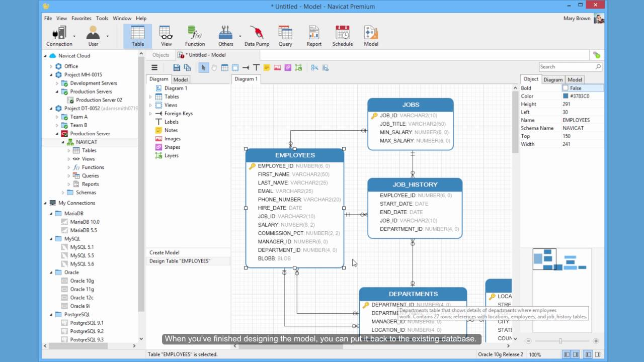
Task: Collapse the Oracle connections group
Action: click(x=51, y=273)
